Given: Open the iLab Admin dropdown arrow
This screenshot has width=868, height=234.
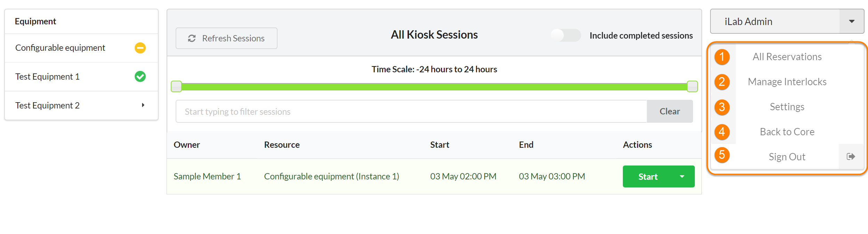Looking at the screenshot, I should (x=851, y=22).
